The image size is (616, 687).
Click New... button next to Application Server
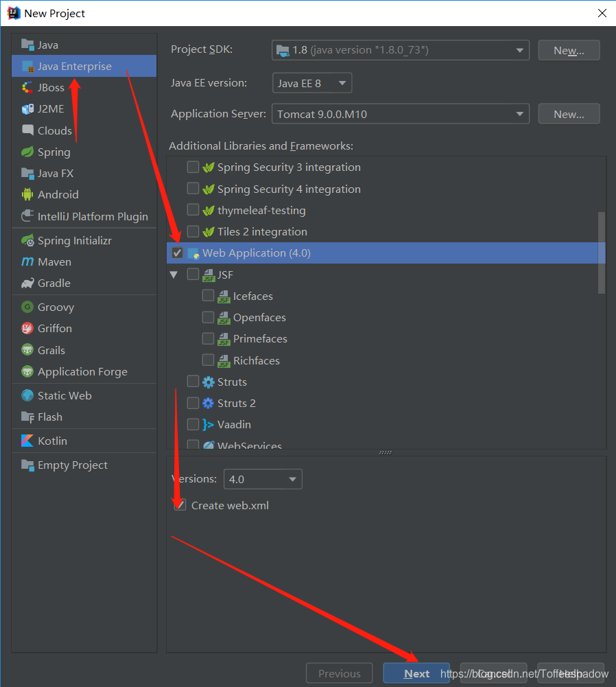tap(569, 114)
